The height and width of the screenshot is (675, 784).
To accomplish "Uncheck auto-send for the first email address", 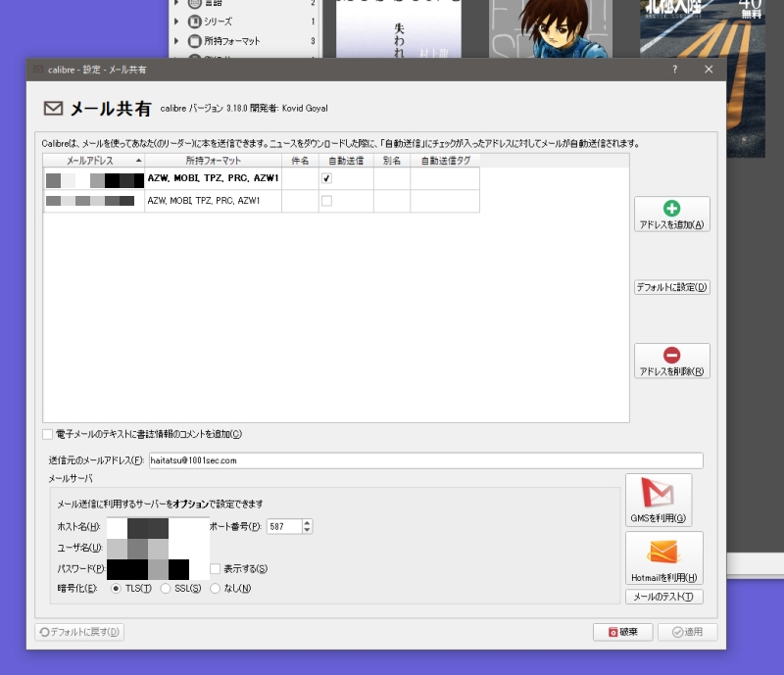I will pos(327,179).
